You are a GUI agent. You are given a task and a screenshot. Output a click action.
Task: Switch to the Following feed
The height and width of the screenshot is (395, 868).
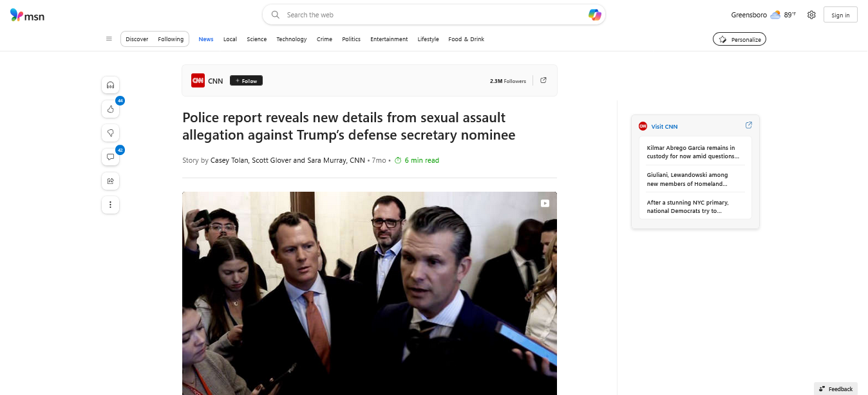pos(171,39)
